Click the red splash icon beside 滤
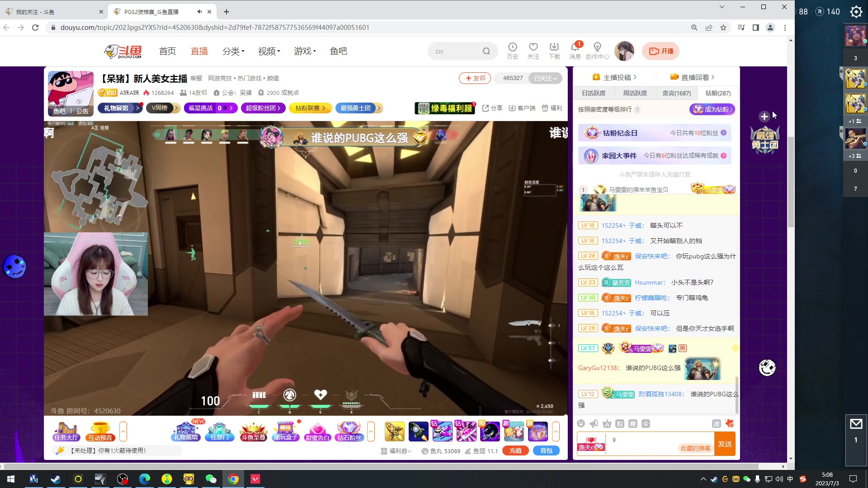 (x=729, y=423)
